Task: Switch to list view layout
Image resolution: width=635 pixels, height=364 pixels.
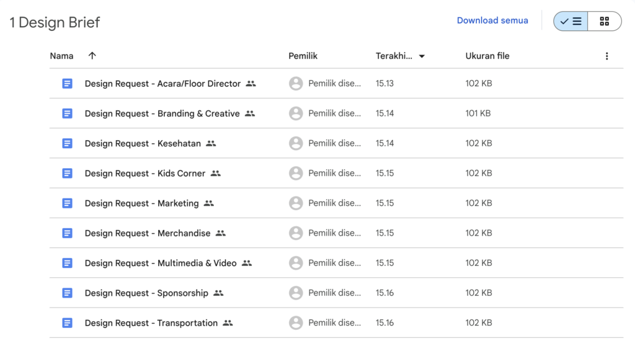Action: pyautogui.click(x=571, y=21)
